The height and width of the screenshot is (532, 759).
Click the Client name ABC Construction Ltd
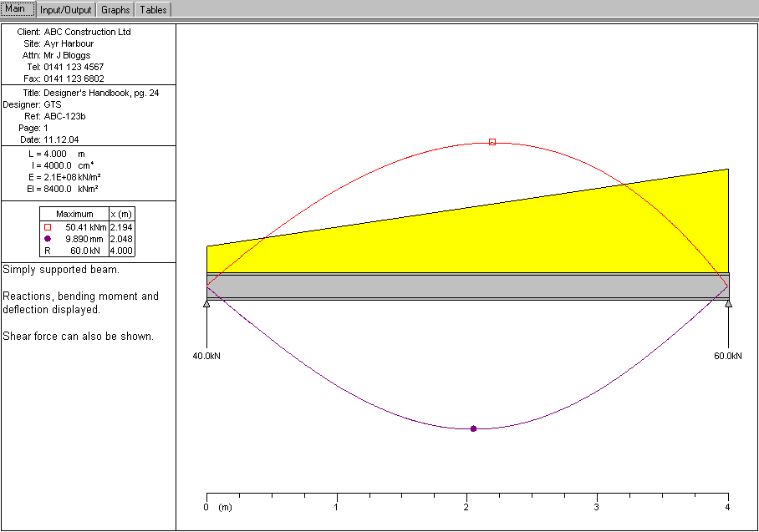click(x=88, y=32)
